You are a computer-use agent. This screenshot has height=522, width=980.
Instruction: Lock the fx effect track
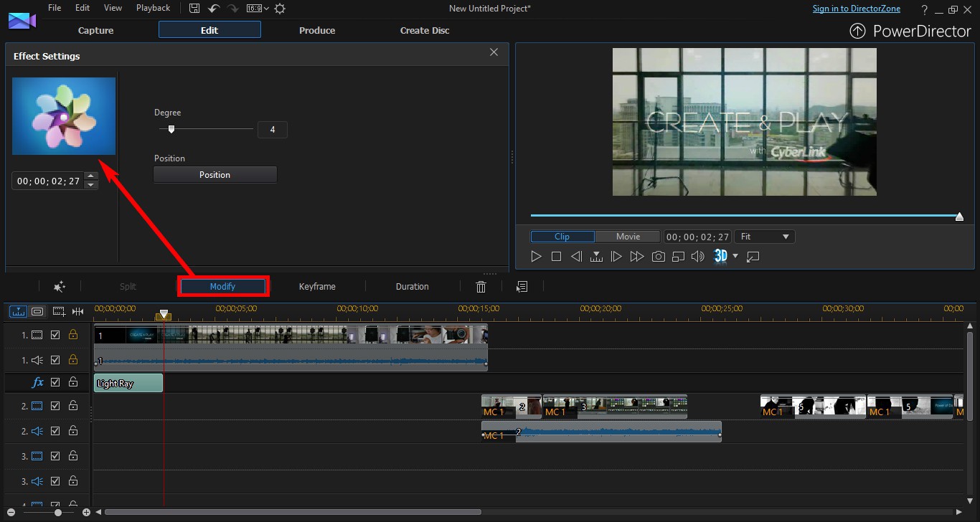[72, 382]
